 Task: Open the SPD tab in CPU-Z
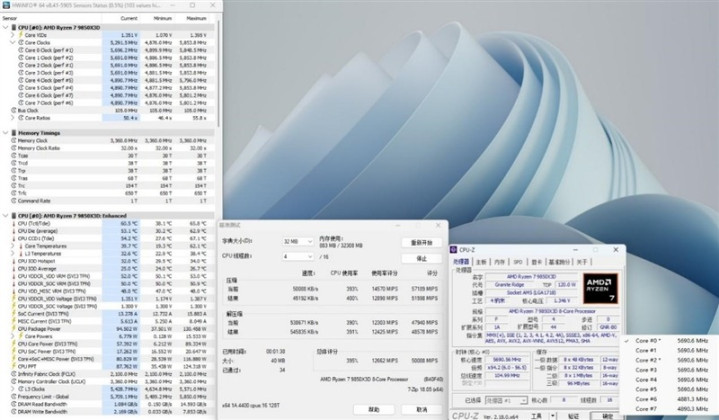click(518, 262)
